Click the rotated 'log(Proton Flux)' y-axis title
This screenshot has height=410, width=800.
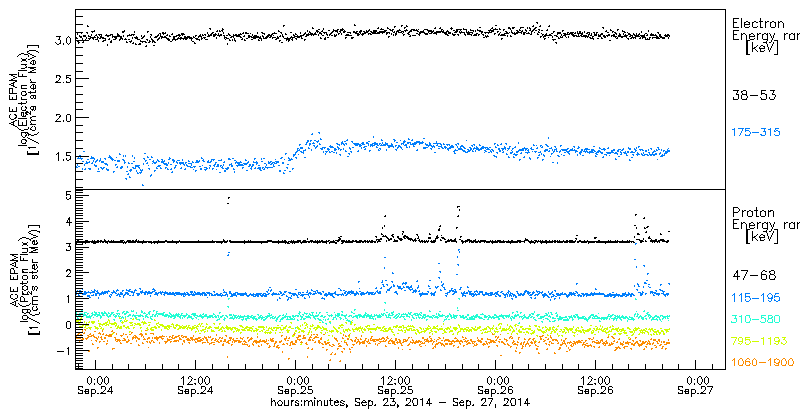click(x=26, y=278)
